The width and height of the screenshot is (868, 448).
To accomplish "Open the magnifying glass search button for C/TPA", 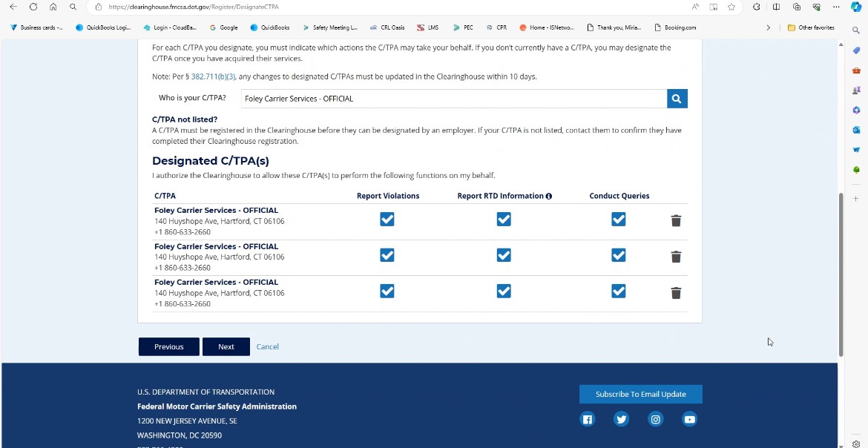I will tap(676, 97).
